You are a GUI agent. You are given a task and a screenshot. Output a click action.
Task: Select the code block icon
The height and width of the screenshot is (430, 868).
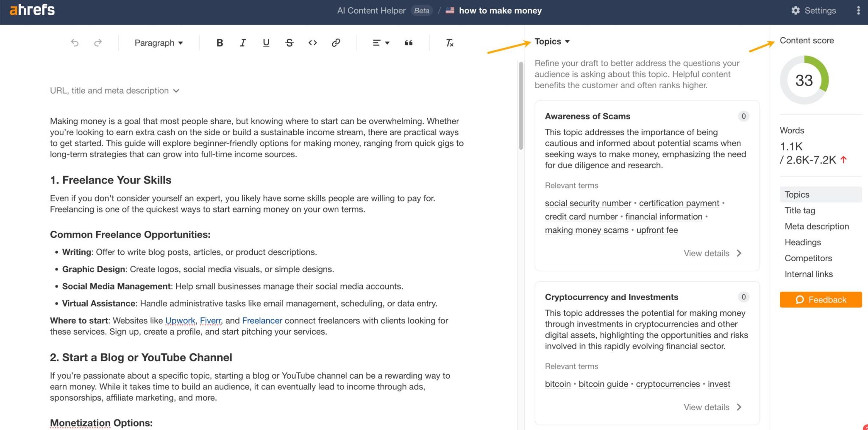(x=312, y=42)
